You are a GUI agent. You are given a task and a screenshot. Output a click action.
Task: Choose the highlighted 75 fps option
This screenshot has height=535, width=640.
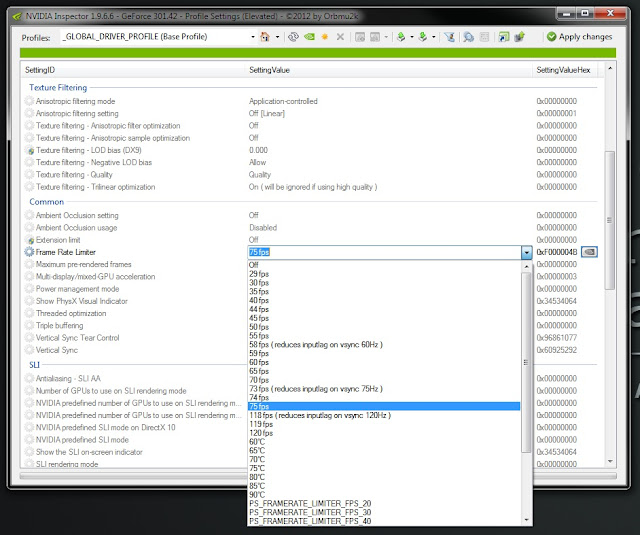pos(384,406)
